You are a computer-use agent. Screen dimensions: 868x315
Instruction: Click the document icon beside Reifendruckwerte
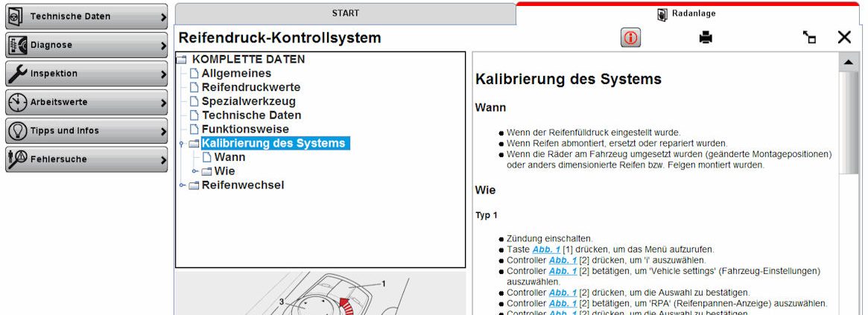coord(193,87)
